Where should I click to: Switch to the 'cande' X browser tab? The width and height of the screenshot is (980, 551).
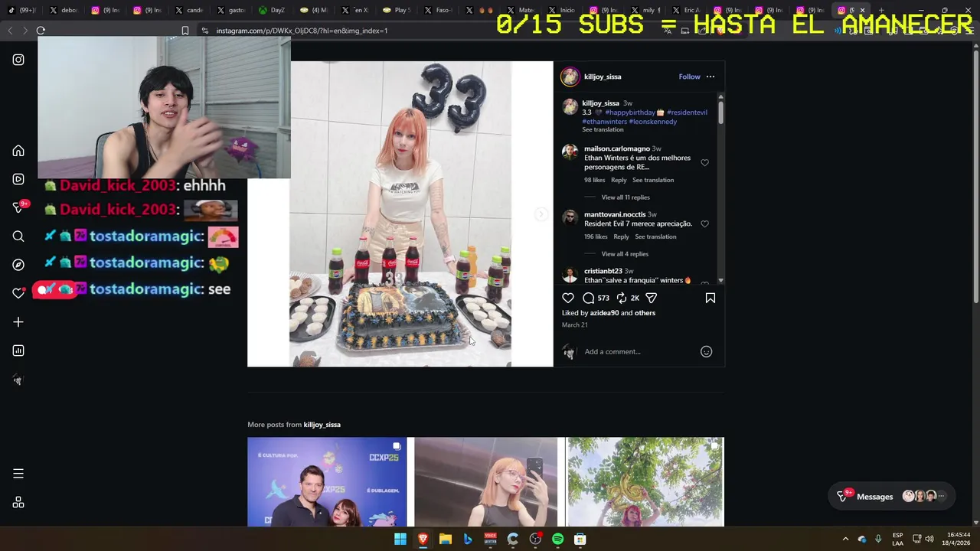click(x=190, y=10)
